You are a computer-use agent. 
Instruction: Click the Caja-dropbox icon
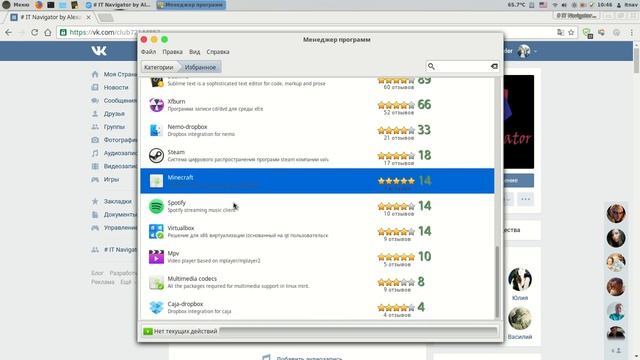[x=156, y=307]
